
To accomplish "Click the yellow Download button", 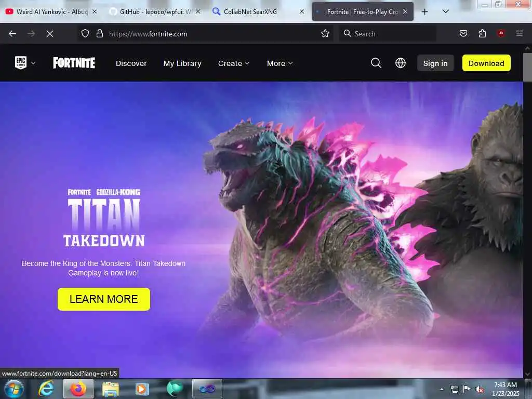I will click(486, 63).
